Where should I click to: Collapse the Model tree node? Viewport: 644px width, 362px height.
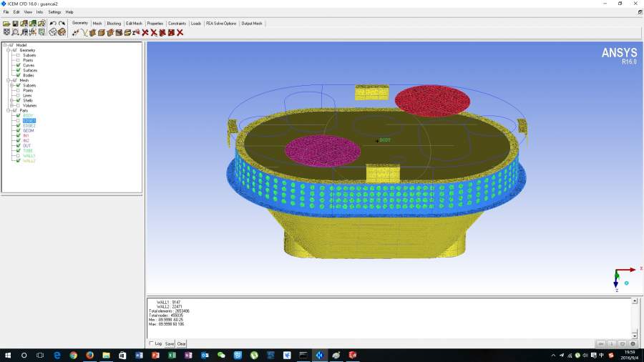[x=5, y=45]
